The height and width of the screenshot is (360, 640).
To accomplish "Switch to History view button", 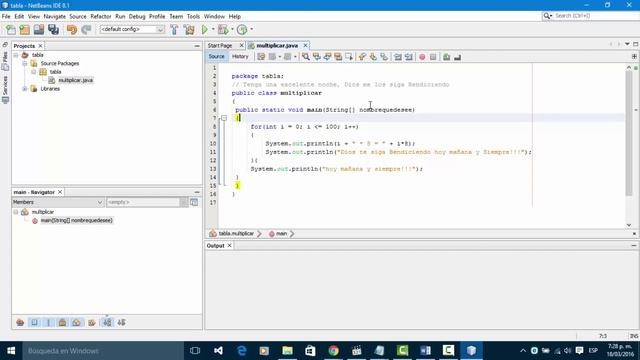I will pyautogui.click(x=240, y=57).
